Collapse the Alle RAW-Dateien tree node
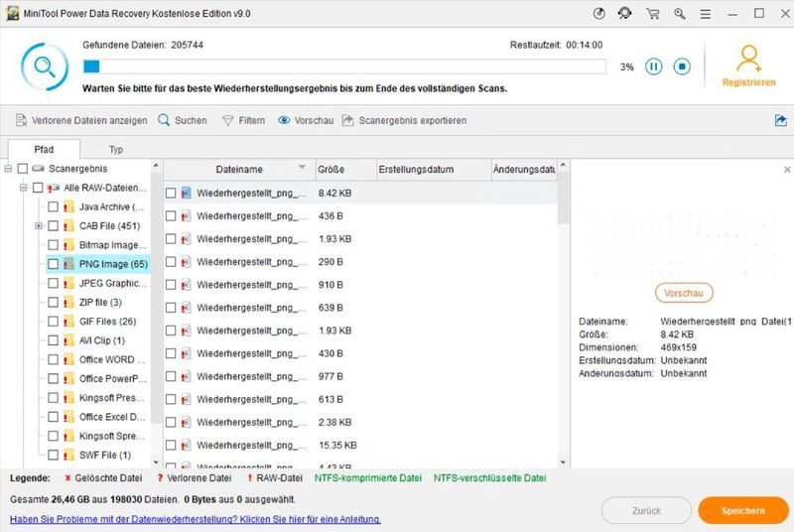 point(23,188)
